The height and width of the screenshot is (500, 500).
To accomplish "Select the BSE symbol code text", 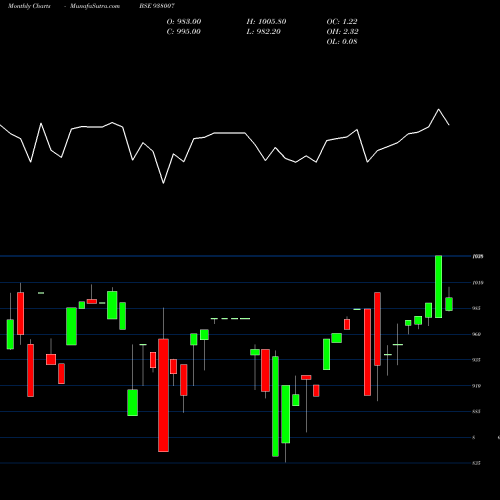I will pos(157,6).
